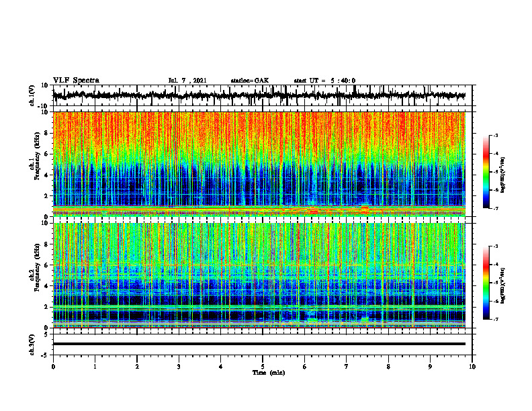The width and height of the screenshot is (532, 411).
Task: Click the ch.1 voltage waveform trace
Action: (259, 95)
